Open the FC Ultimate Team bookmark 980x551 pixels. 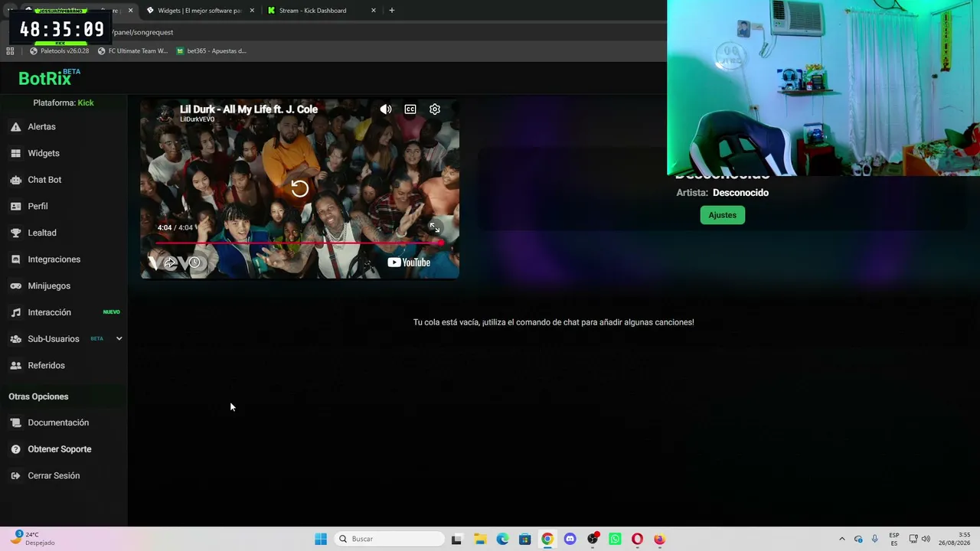tap(132, 51)
